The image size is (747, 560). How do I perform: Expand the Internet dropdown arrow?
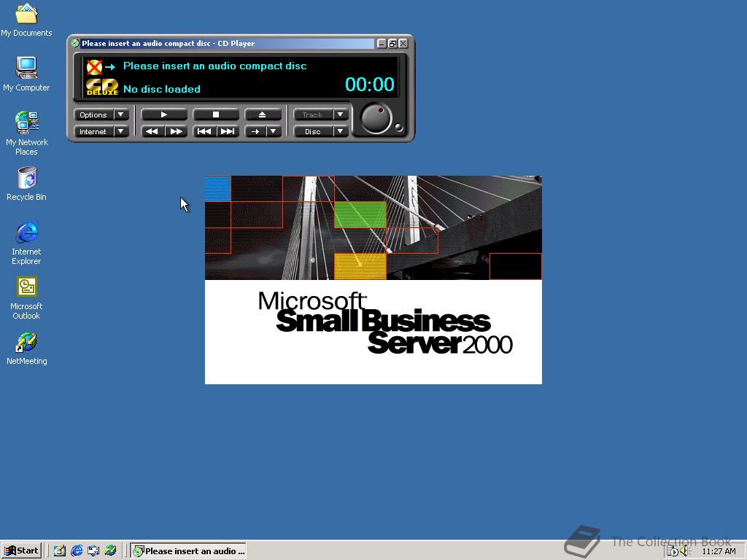point(121,131)
